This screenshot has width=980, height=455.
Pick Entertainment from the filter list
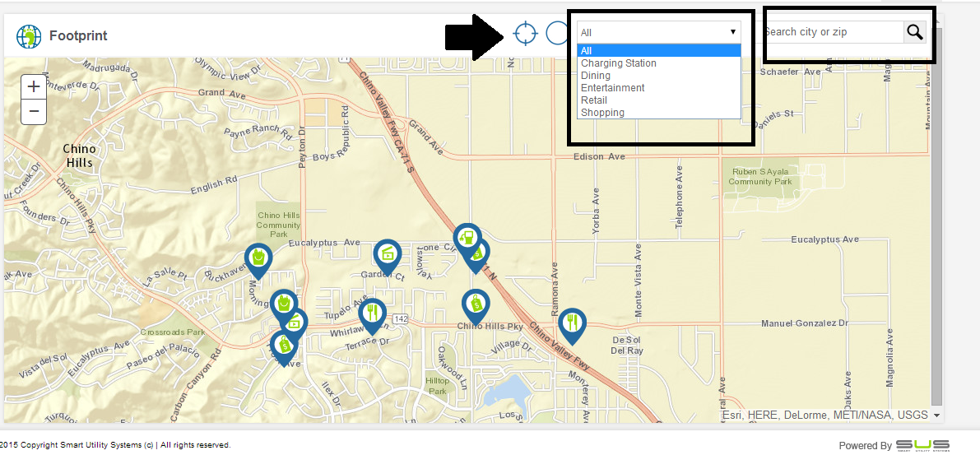612,88
